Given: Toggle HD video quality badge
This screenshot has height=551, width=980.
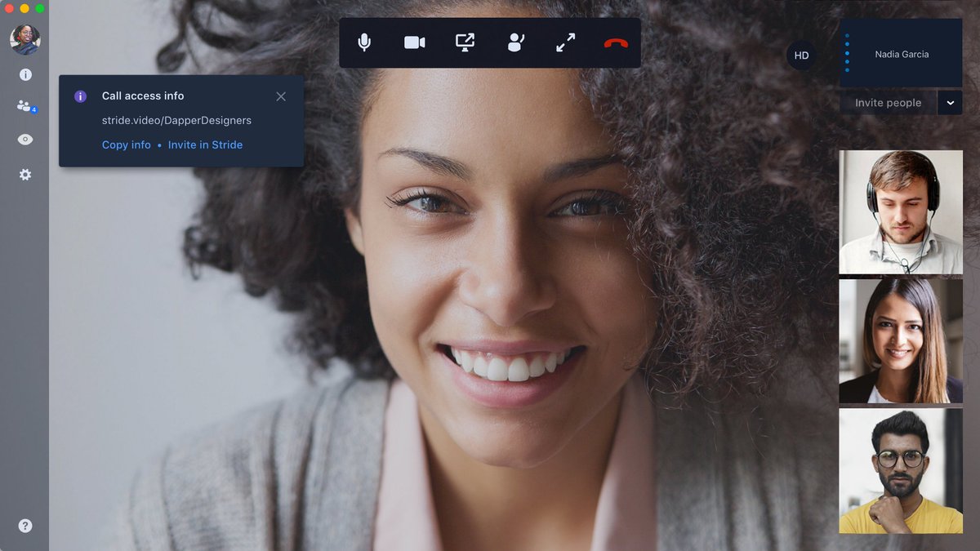Looking at the screenshot, I should [x=801, y=56].
